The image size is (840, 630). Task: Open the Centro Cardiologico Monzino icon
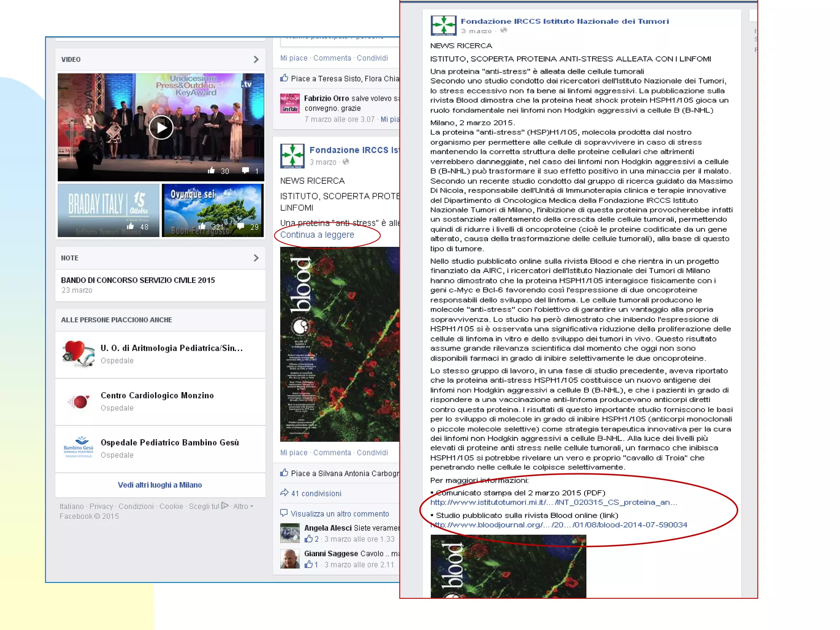(78, 401)
